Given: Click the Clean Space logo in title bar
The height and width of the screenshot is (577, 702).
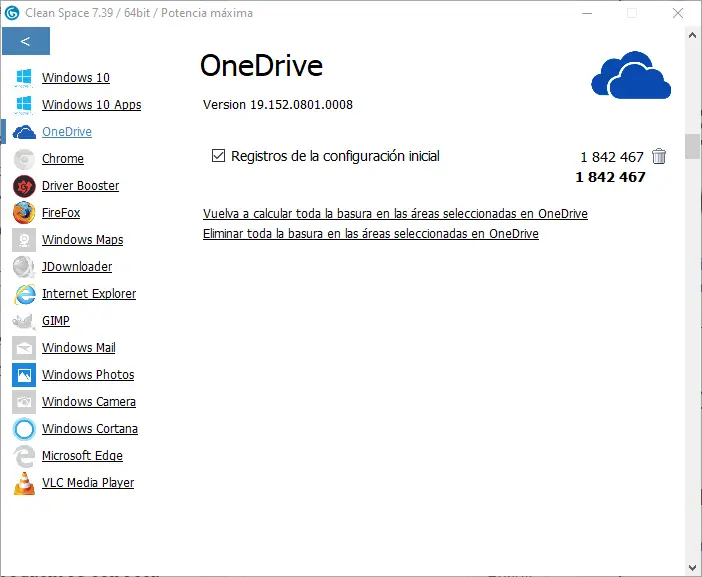Looking at the screenshot, I should coord(12,13).
